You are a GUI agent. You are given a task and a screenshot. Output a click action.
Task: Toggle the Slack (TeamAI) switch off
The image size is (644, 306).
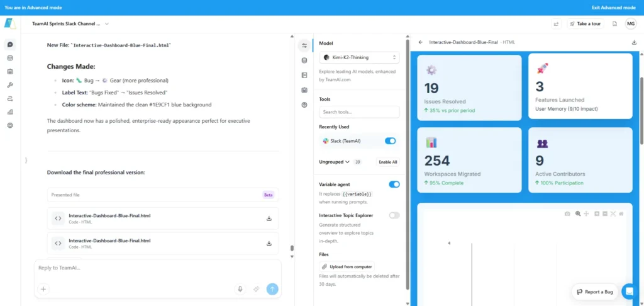390,141
